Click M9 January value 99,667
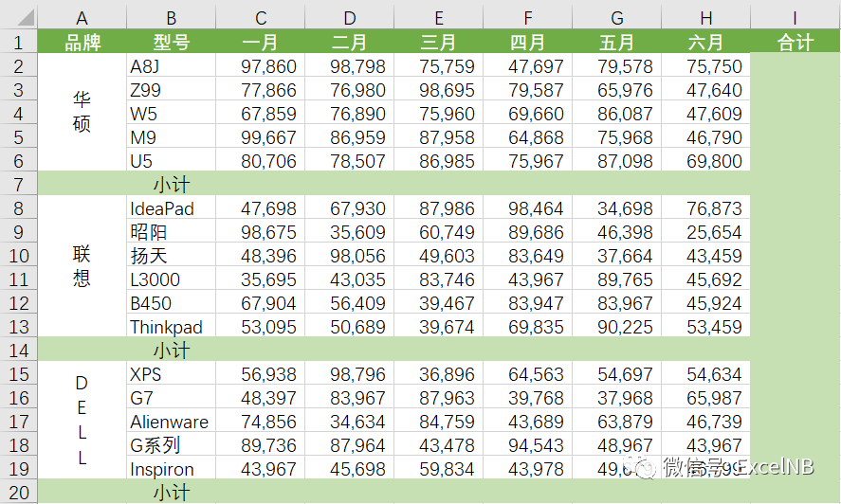Screen dimensions: 841x504 tap(261, 136)
